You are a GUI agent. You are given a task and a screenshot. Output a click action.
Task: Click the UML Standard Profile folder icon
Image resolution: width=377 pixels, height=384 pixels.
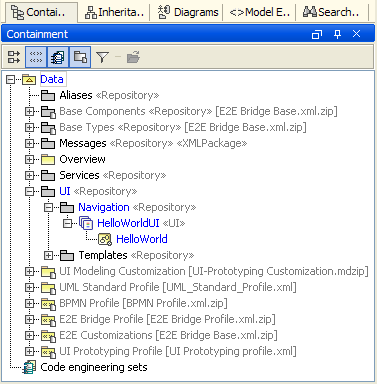(x=48, y=288)
